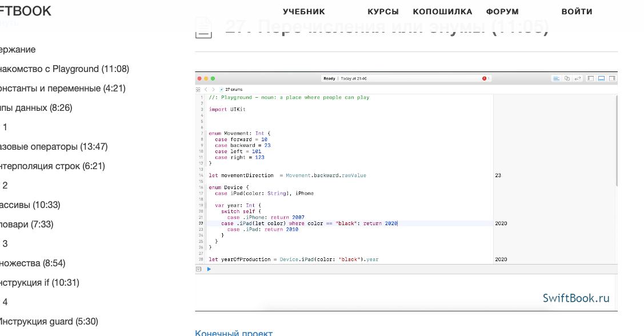
Task: Click the Playground comment on line 1
Action: point(289,98)
